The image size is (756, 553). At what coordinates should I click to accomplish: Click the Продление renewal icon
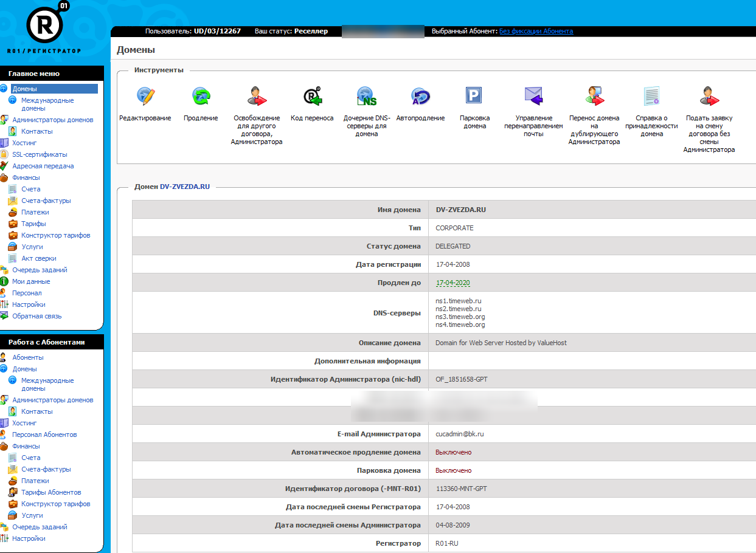(x=201, y=96)
